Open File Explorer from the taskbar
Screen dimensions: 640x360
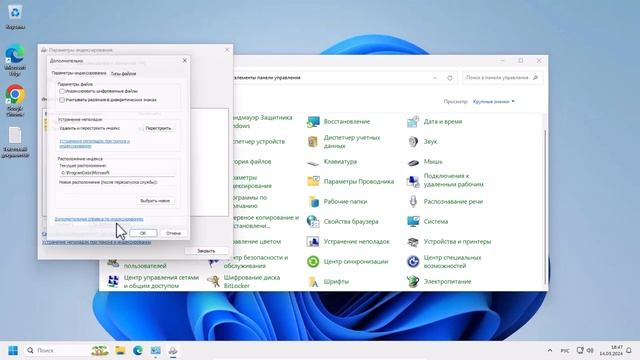point(120,351)
